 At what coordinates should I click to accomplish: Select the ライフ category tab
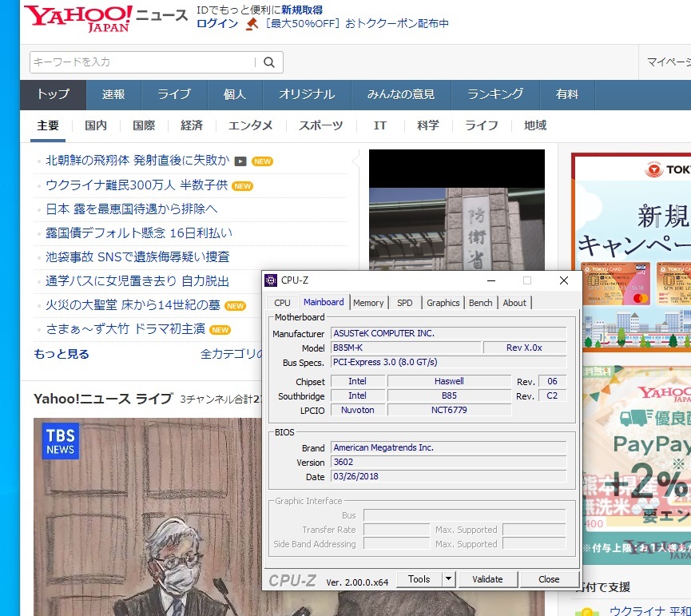482,126
